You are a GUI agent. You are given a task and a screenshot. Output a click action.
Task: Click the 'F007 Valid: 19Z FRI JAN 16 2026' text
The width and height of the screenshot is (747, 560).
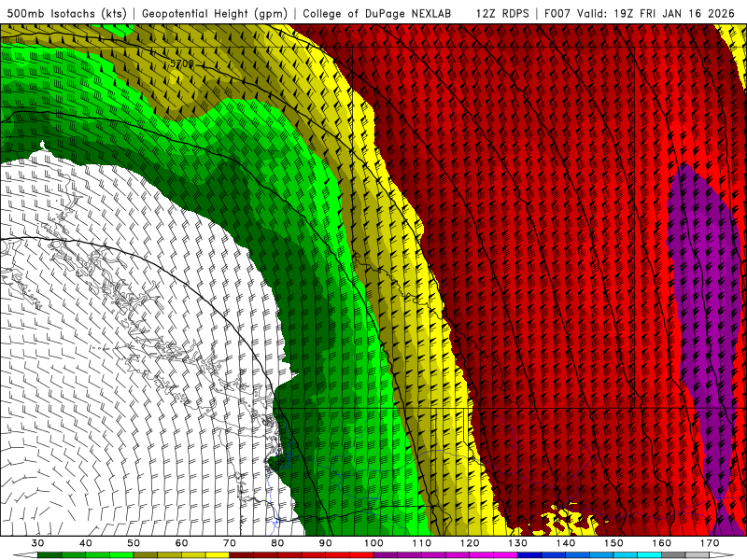click(x=640, y=13)
